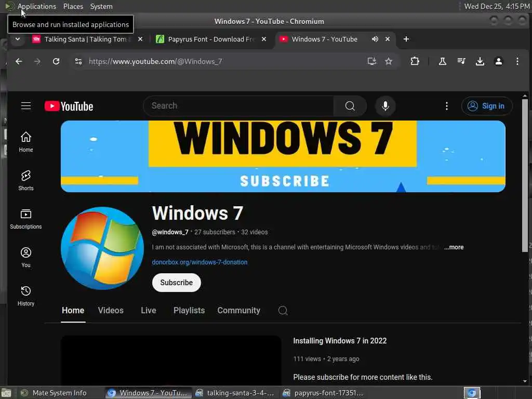This screenshot has width=532, height=399.
Task: Open the channel Playlists tab
Action: 189,311
